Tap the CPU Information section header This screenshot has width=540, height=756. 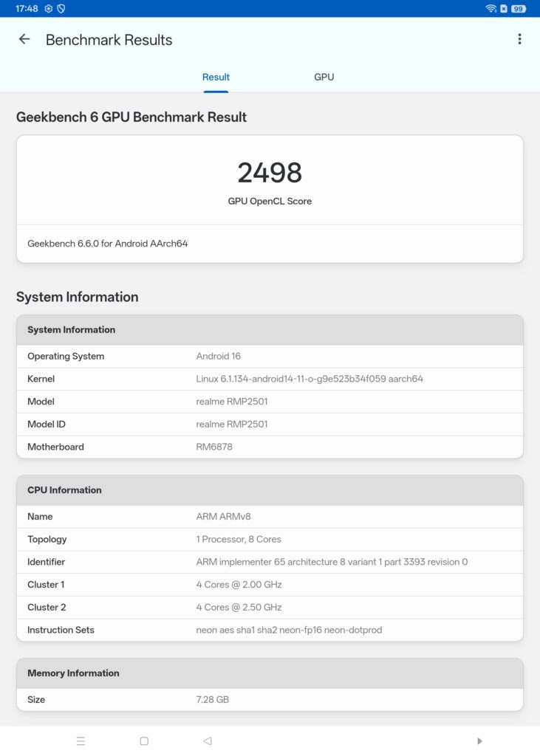point(270,490)
